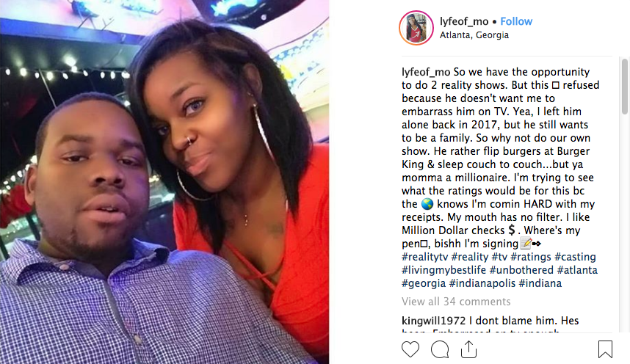Open the #indiana hashtag
Image resolution: width=630 pixels, height=364 pixels.
coord(540,283)
